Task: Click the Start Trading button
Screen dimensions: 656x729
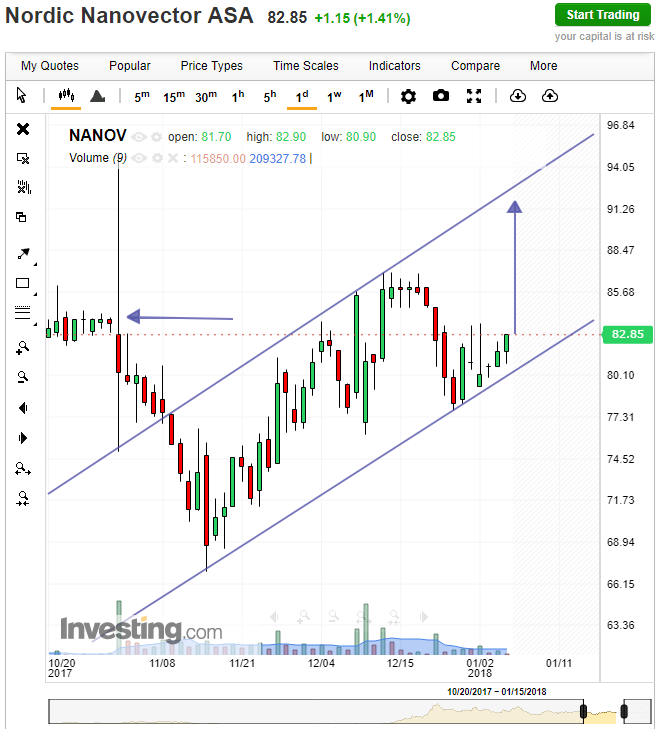Action: pyautogui.click(x=603, y=15)
